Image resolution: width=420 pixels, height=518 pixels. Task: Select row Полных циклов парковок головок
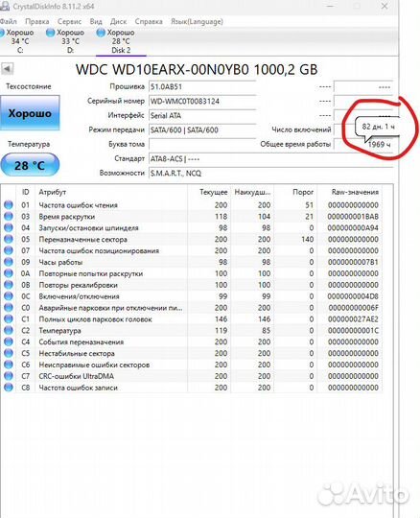point(192,319)
